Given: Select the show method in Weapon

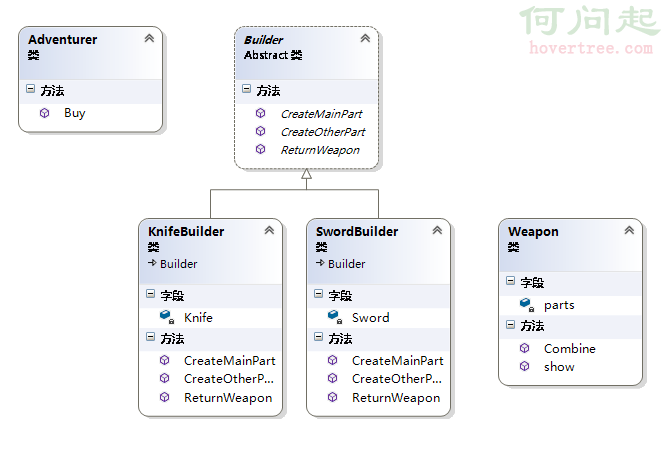Looking at the screenshot, I should coord(559,367).
